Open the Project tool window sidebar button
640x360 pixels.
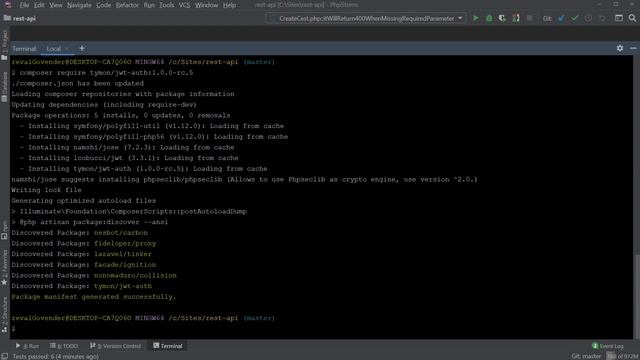coord(4,45)
